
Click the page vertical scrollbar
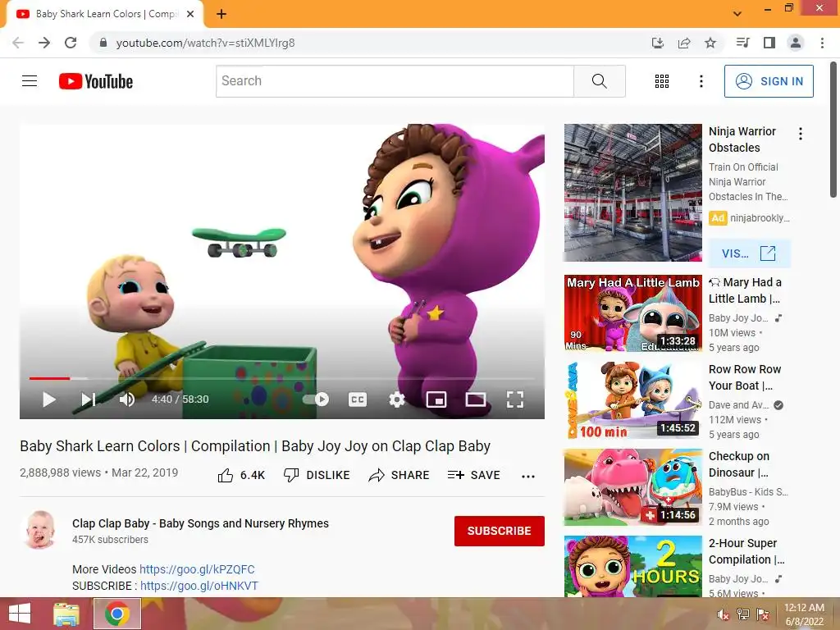[833, 130]
